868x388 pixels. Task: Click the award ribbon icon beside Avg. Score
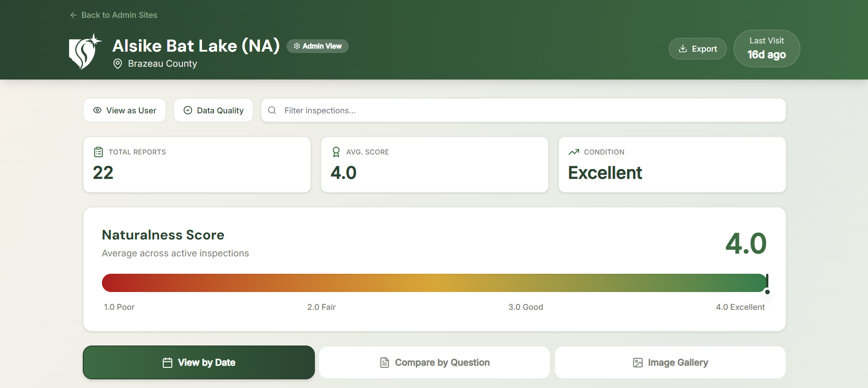pos(336,152)
